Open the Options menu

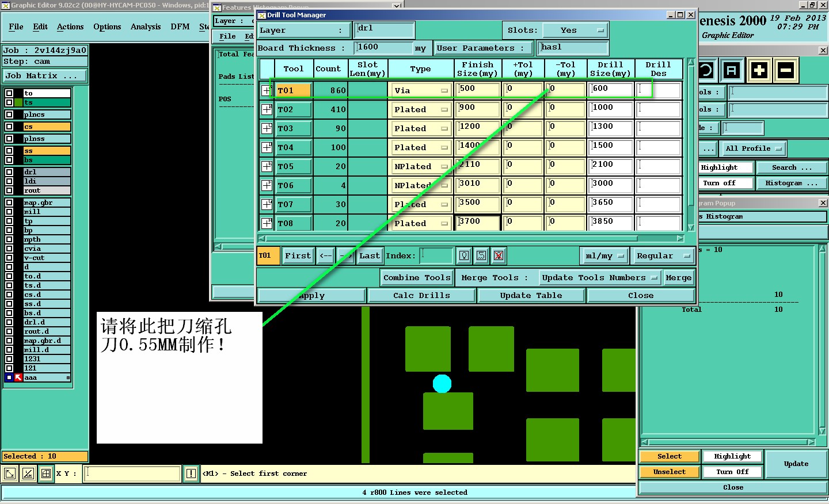[107, 26]
